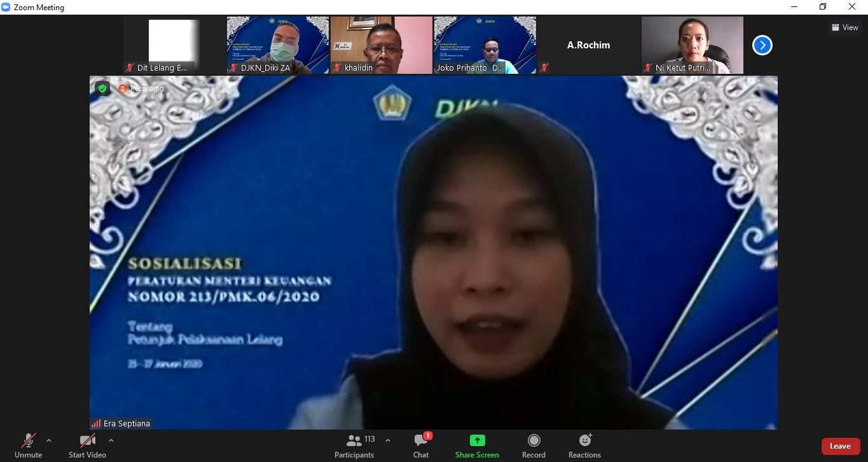Image resolution: width=868 pixels, height=462 pixels.
Task: Open the Reactions menu
Action: (584, 445)
